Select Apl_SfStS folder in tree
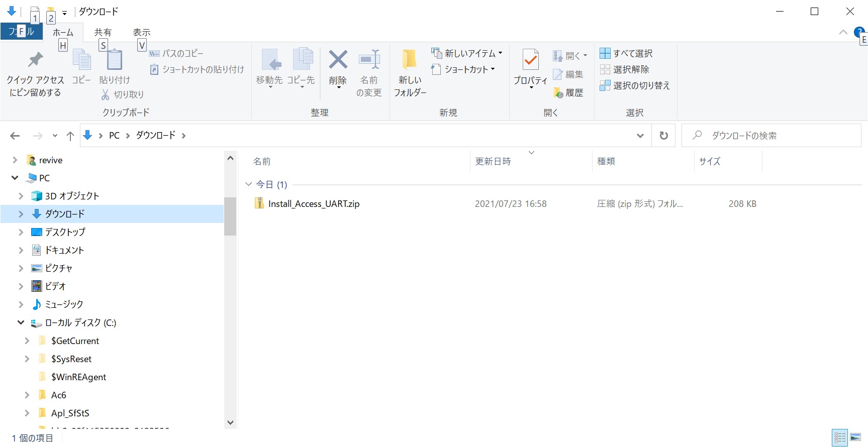Screen dimensions: 868x447 (70, 413)
